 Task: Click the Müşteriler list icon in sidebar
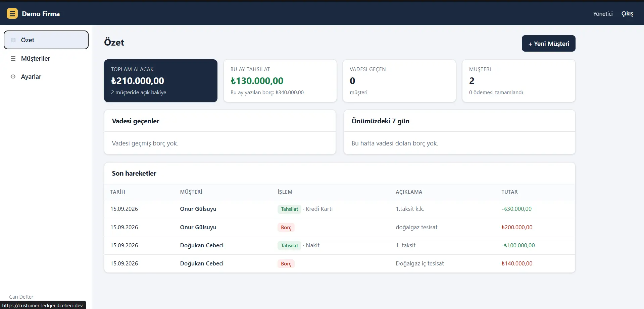(13, 58)
